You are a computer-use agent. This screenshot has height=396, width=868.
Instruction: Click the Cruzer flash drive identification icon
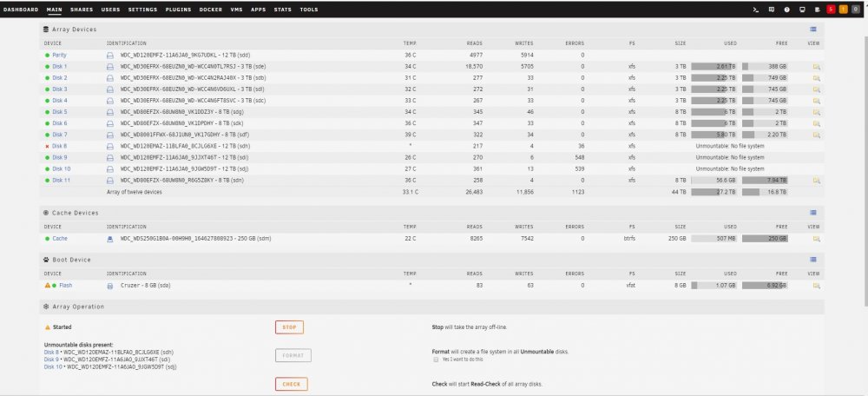pos(109,286)
